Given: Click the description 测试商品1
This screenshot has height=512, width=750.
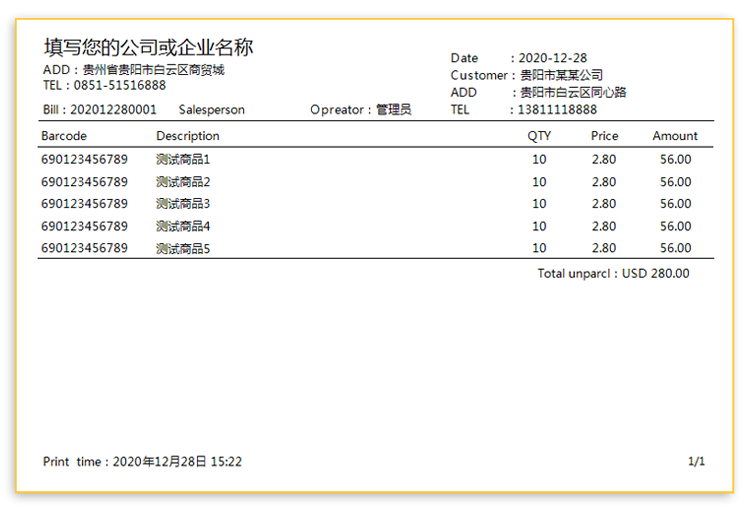Looking at the screenshot, I should coord(183,159).
